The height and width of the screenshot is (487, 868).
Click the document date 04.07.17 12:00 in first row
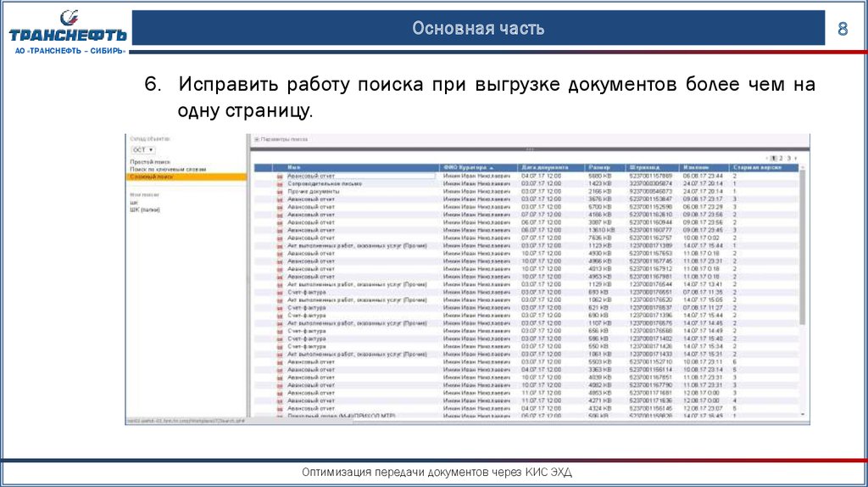click(541, 176)
